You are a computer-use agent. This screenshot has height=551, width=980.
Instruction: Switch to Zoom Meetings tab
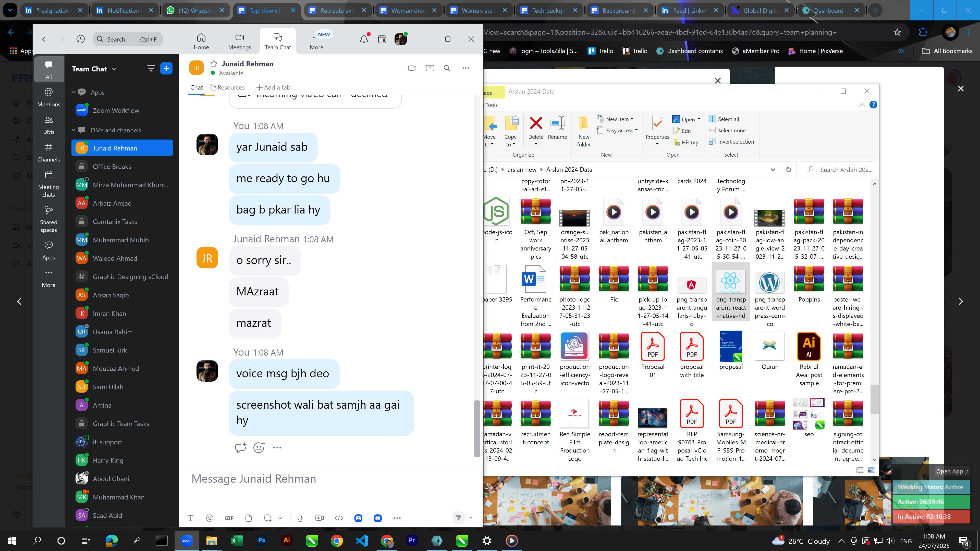click(239, 41)
